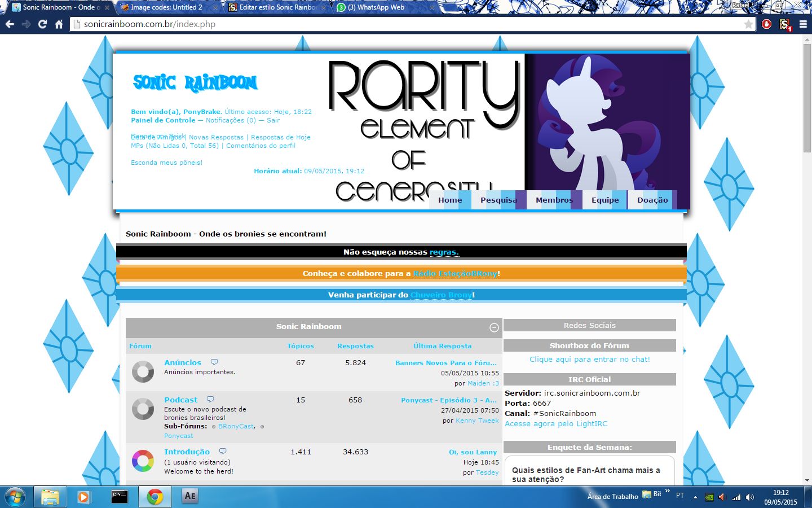Open Painel de Controle link

coord(163,120)
